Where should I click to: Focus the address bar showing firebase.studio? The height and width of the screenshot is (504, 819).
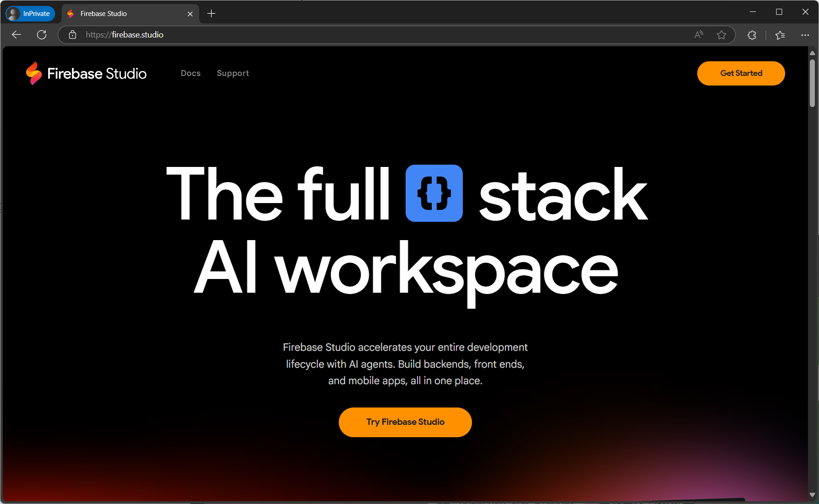[396, 35]
